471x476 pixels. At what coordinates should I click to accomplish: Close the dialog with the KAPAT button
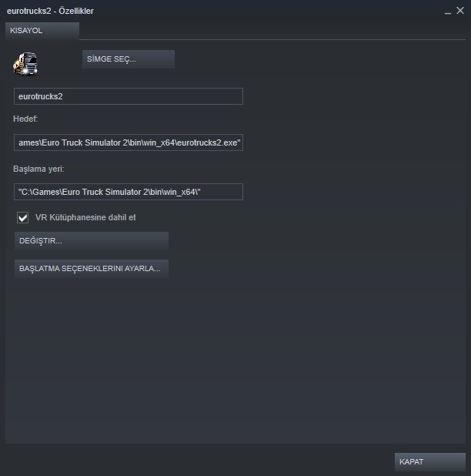(429, 461)
